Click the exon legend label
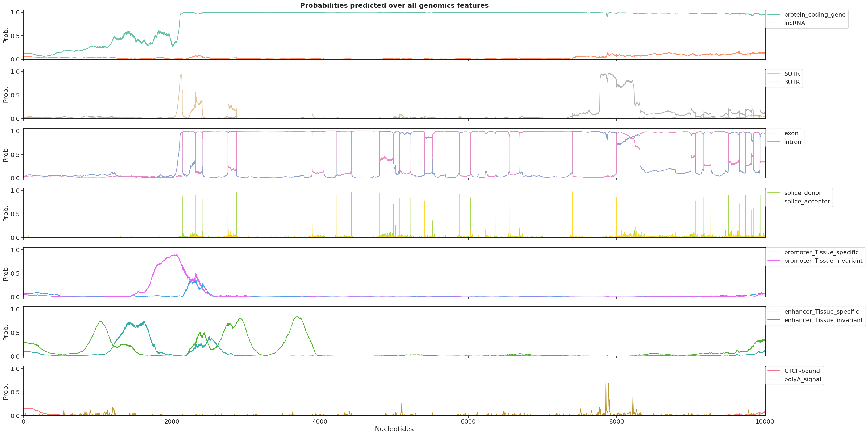Screen dimensions: 868x435 pyautogui.click(x=791, y=134)
